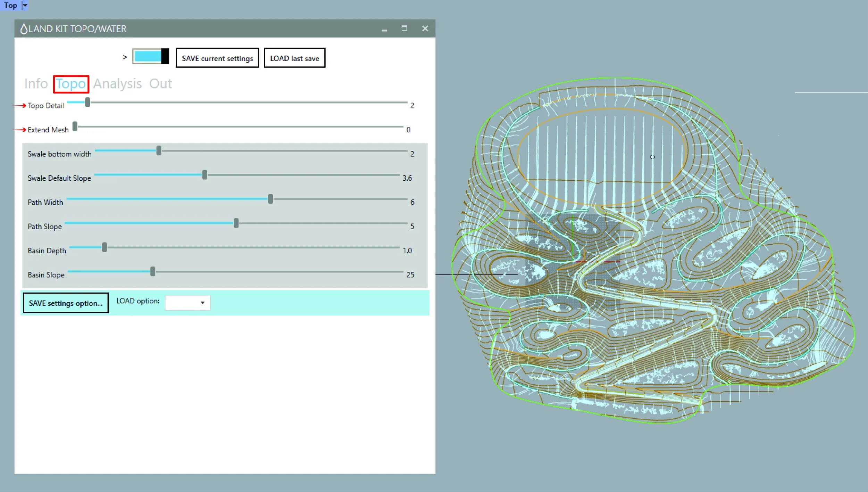Click the Path Width slider thumb
Image resolution: width=868 pixels, height=492 pixels.
click(x=270, y=199)
